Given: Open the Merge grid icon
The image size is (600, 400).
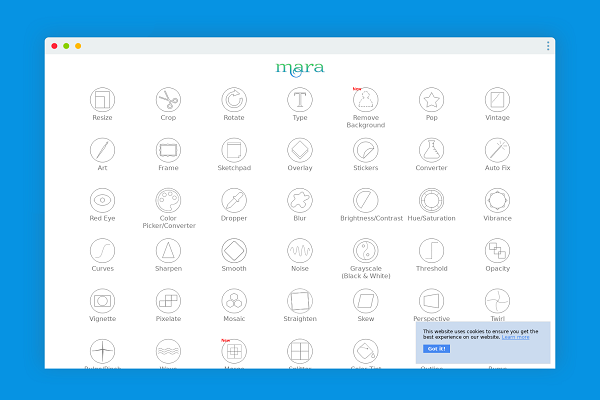Looking at the screenshot, I should (234, 351).
